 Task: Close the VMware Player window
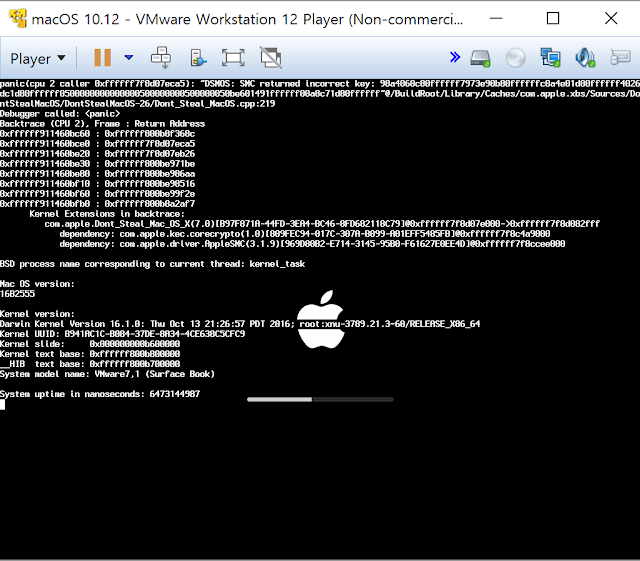(x=611, y=18)
